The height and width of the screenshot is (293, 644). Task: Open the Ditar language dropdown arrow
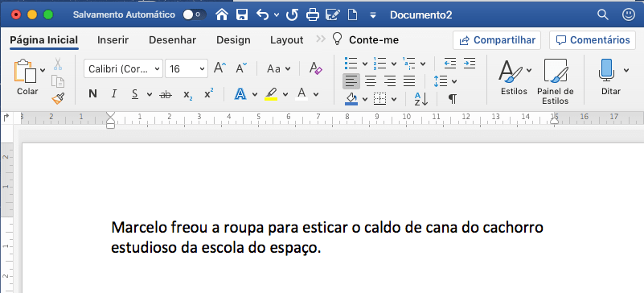click(x=626, y=70)
